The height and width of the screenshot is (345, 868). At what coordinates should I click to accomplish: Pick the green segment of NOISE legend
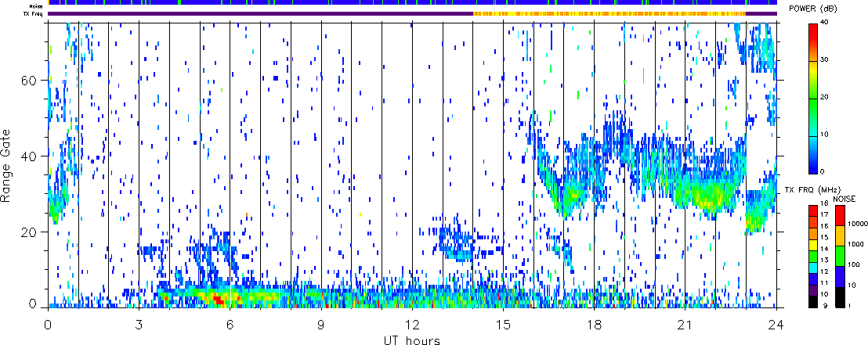[841, 256]
